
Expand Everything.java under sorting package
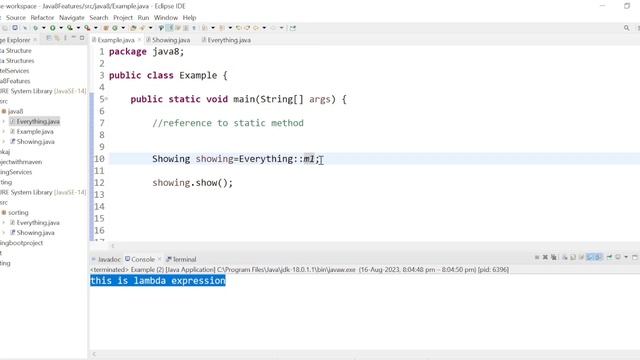coord(4,222)
